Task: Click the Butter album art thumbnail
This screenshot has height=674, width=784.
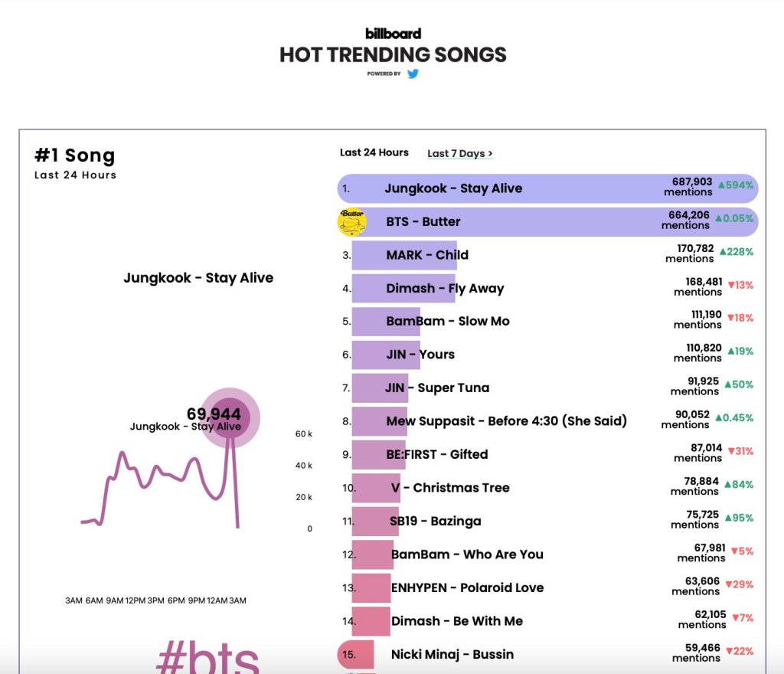Action: click(x=352, y=222)
